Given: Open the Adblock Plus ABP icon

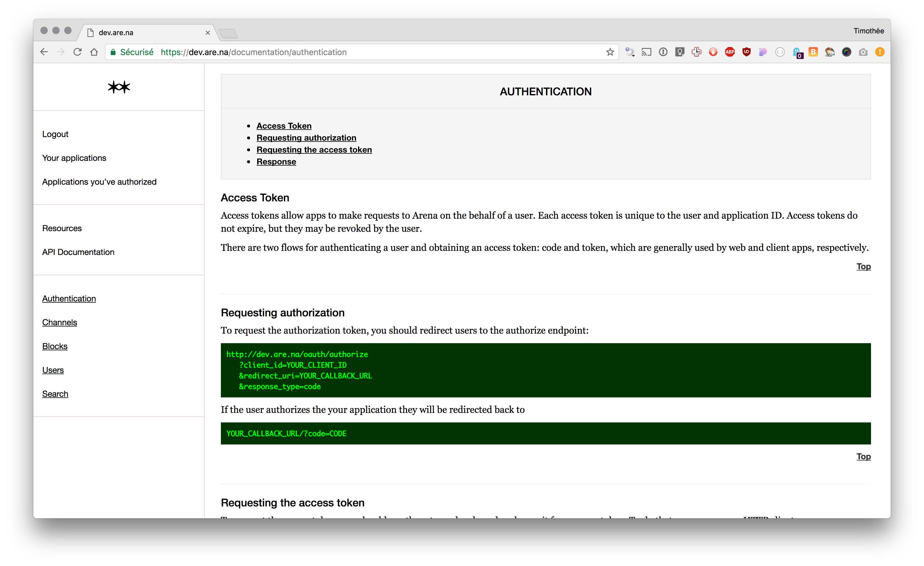Looking at the screenshot, I should (x=730, y=52).
